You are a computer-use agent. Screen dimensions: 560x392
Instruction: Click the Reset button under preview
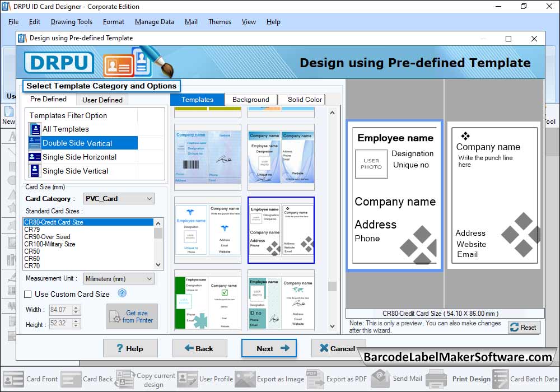coord(524,328)
